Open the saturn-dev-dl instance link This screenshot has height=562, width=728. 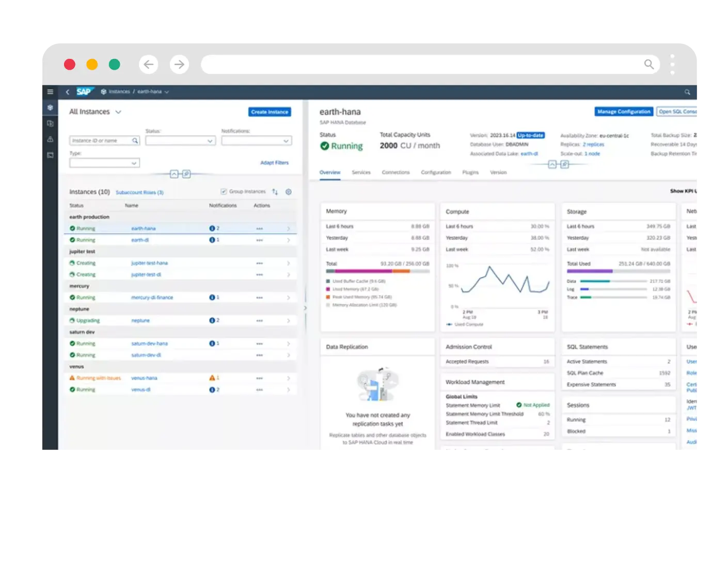(146, 355)
